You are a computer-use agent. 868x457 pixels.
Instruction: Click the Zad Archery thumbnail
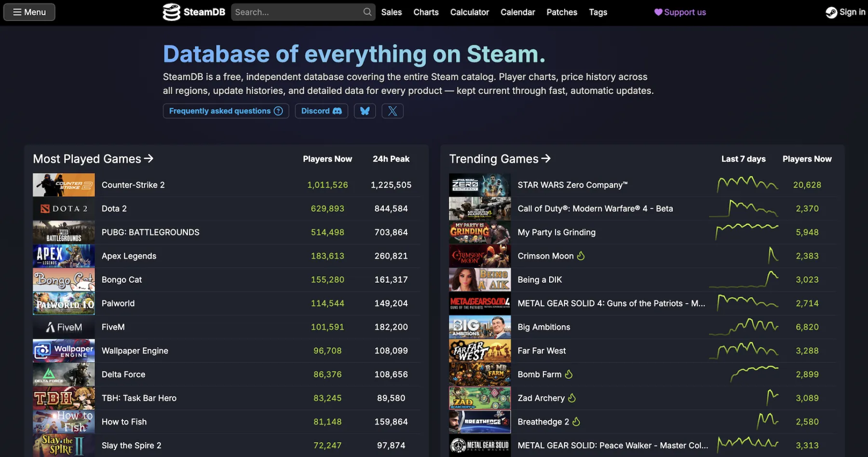point(480,398)
